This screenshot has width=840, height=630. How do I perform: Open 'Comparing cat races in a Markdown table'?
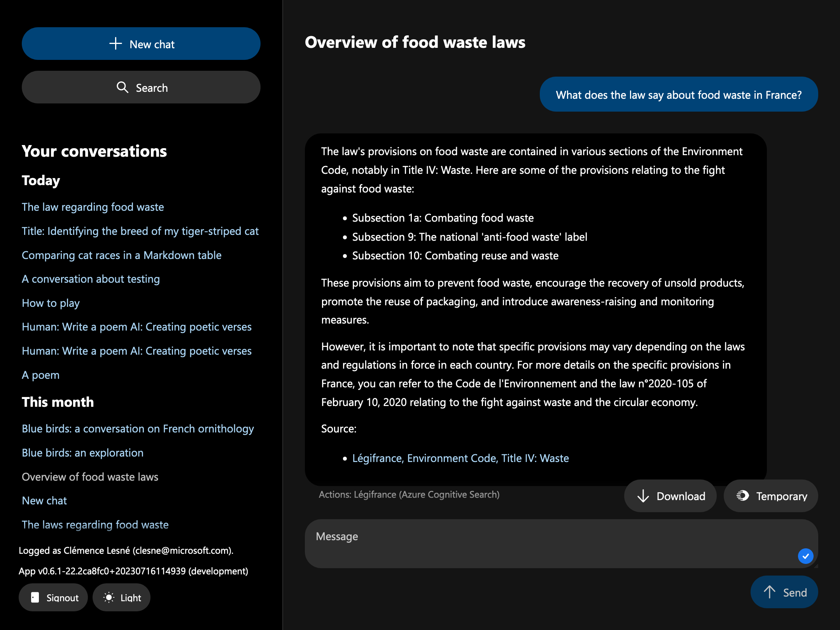click(x=121, y=255)
